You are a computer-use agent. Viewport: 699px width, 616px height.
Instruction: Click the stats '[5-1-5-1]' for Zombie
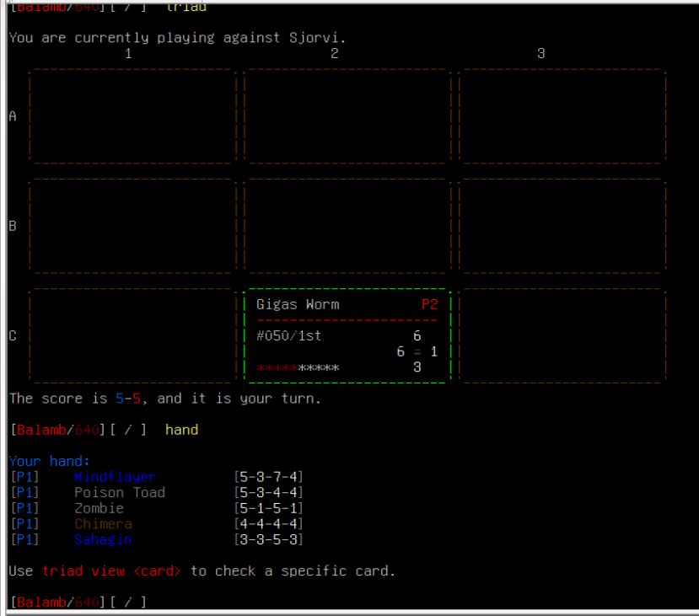click(x=269, y=508)
